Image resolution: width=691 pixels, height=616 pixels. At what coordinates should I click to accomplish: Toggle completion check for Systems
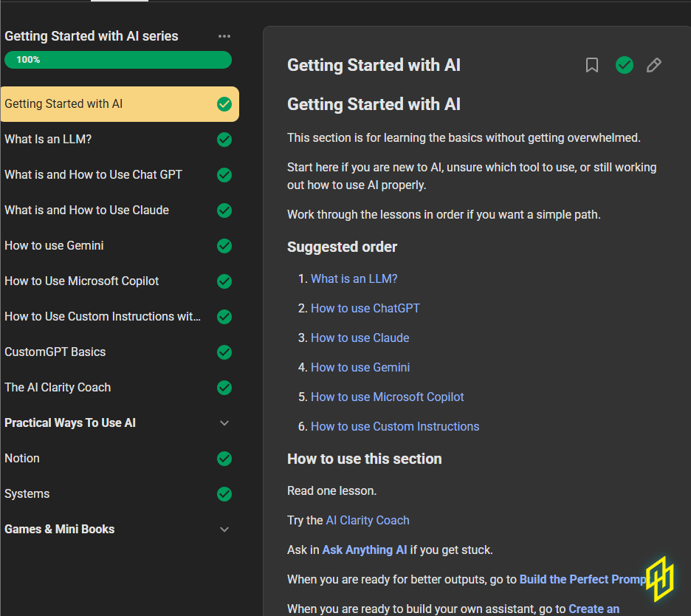click(224, 494)
